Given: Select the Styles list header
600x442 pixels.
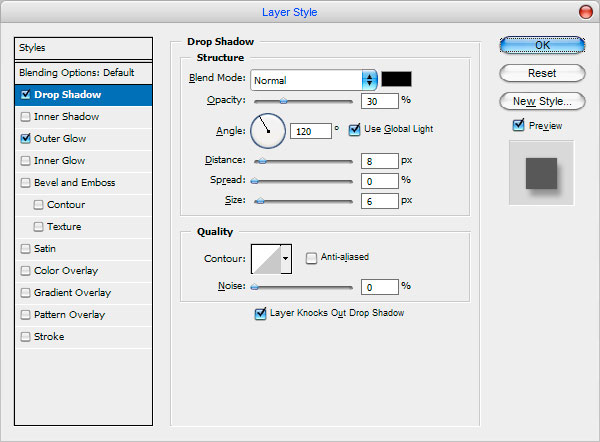Looking at the screenshot, I should pyautogui.click(x=83, y=48).
